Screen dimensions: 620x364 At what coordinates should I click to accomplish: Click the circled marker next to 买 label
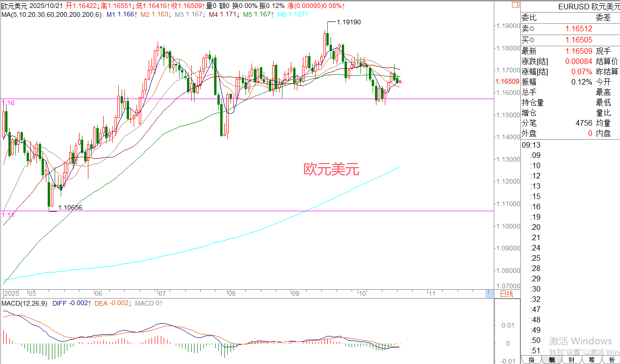coord(531,40)
